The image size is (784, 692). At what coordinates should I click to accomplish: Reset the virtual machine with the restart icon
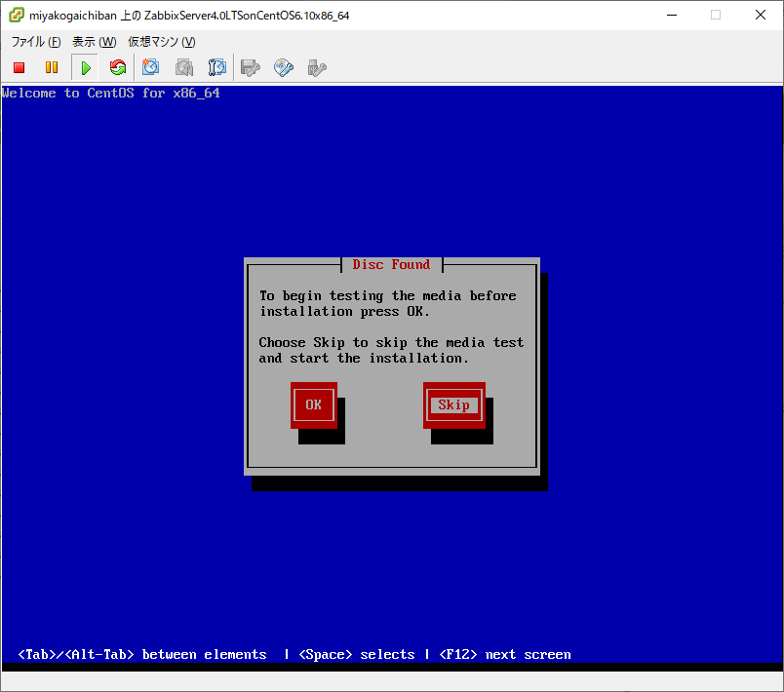(x=118, y=67)
